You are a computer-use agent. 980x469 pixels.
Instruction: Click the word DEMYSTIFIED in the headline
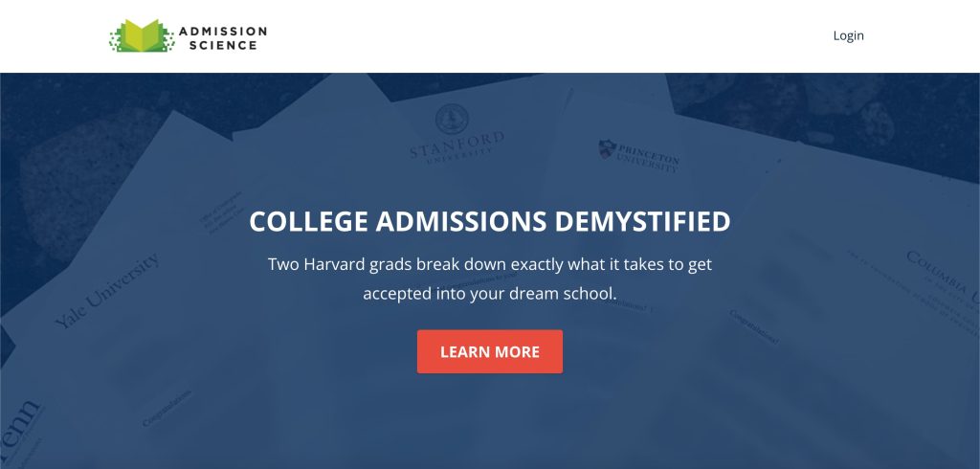click(642, 222)
